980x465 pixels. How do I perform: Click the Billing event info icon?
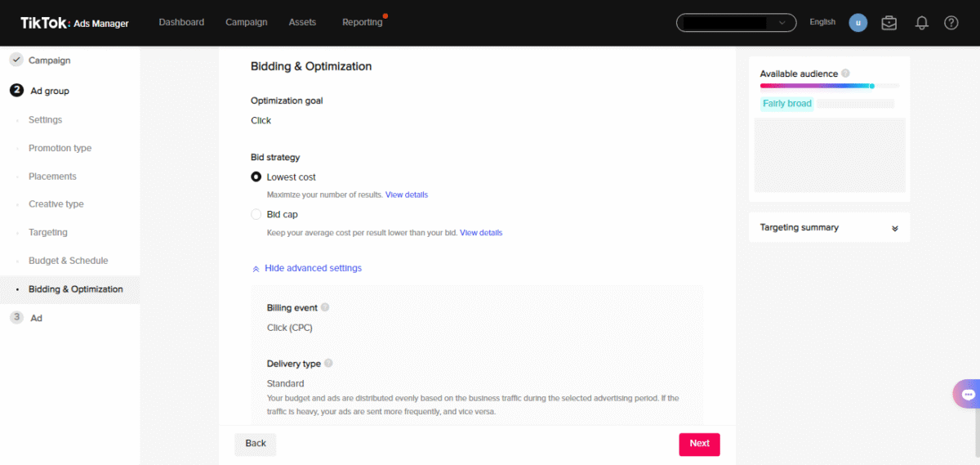[x=325, y=307]
